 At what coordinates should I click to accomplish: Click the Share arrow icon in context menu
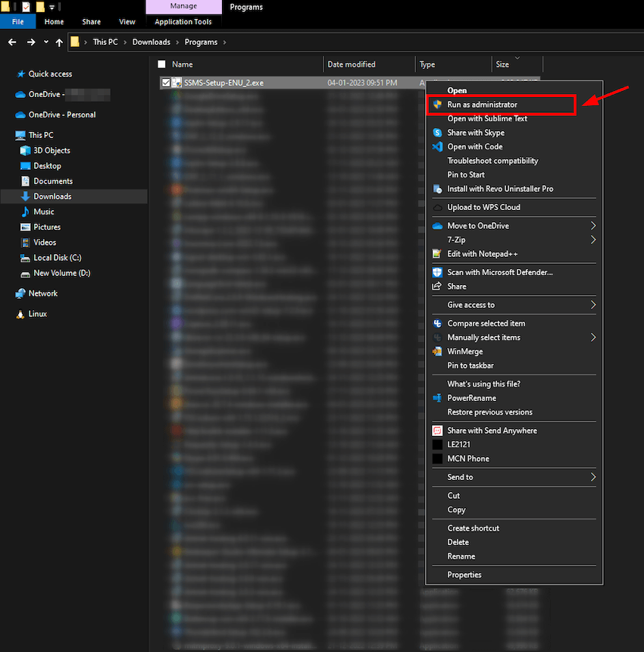(437, 287)
